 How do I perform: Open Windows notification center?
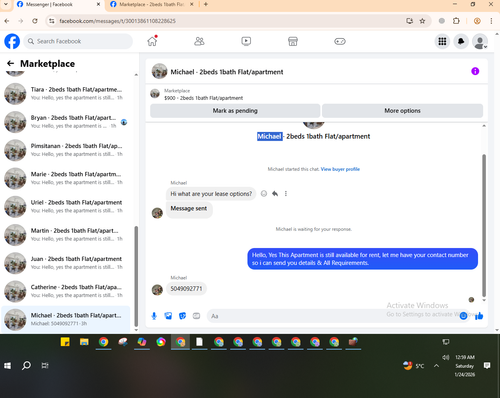[487, 366]
